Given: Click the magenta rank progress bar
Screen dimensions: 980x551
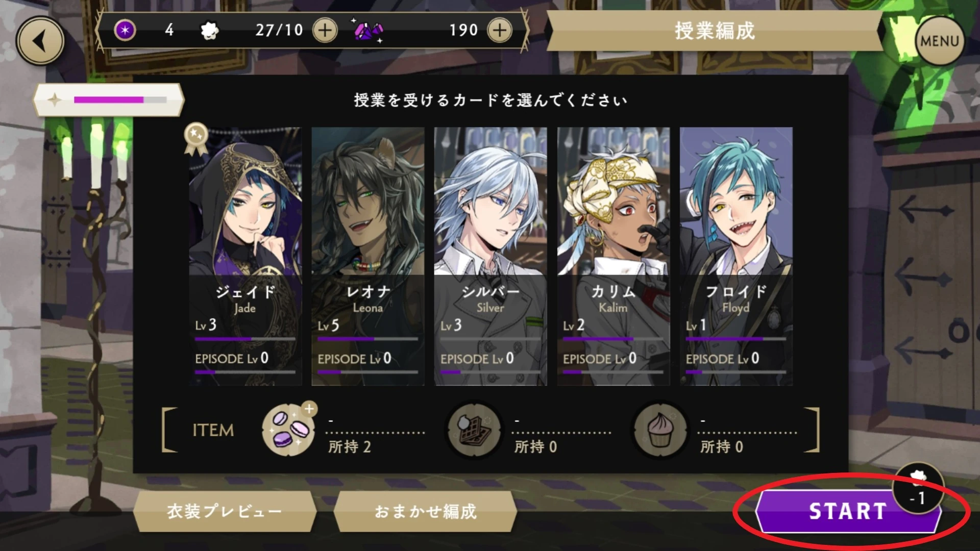Looking at the screenshot, I should point(120,99).
